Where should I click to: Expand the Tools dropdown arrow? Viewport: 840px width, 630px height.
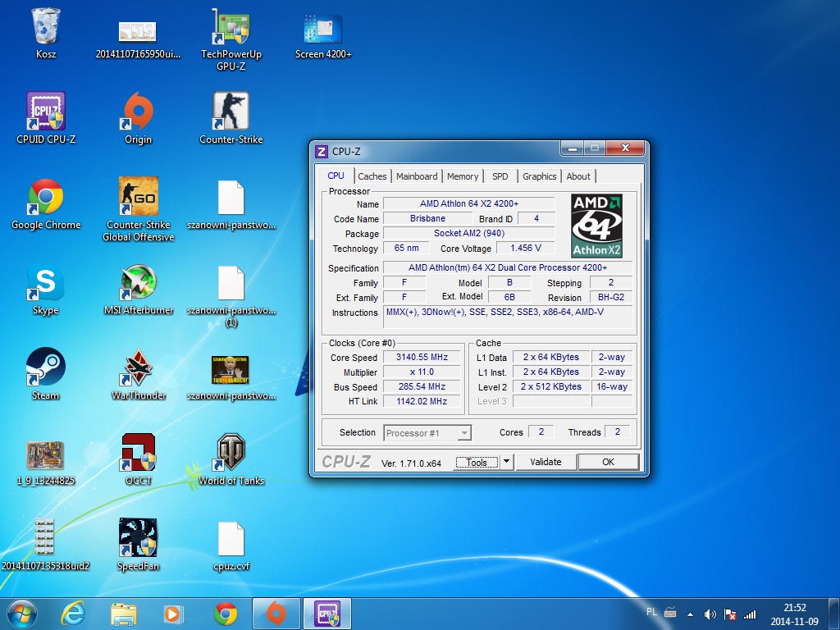point(506,462)
